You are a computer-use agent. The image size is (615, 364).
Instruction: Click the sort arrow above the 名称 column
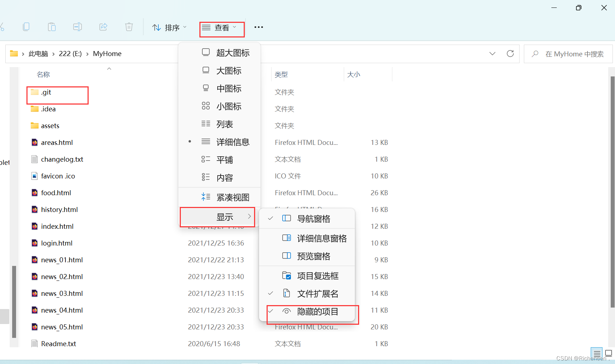[x=109, y=69]
